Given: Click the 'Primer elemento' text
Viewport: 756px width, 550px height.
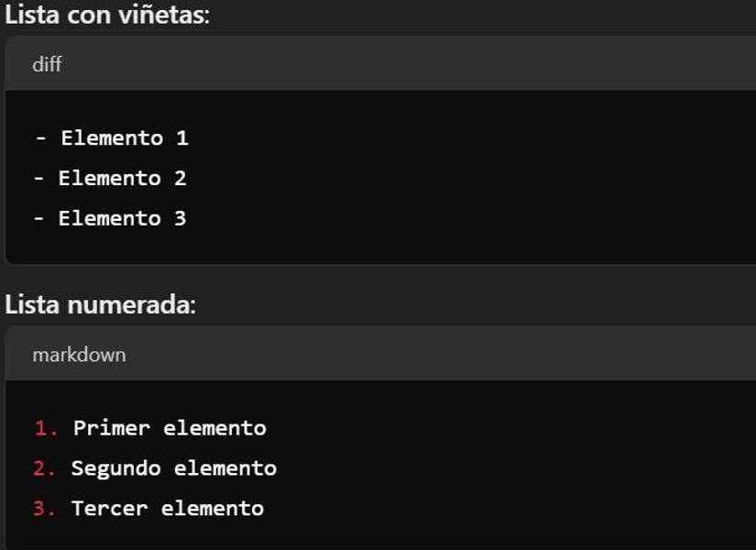Looking at the screenshot, I should 170,428.
